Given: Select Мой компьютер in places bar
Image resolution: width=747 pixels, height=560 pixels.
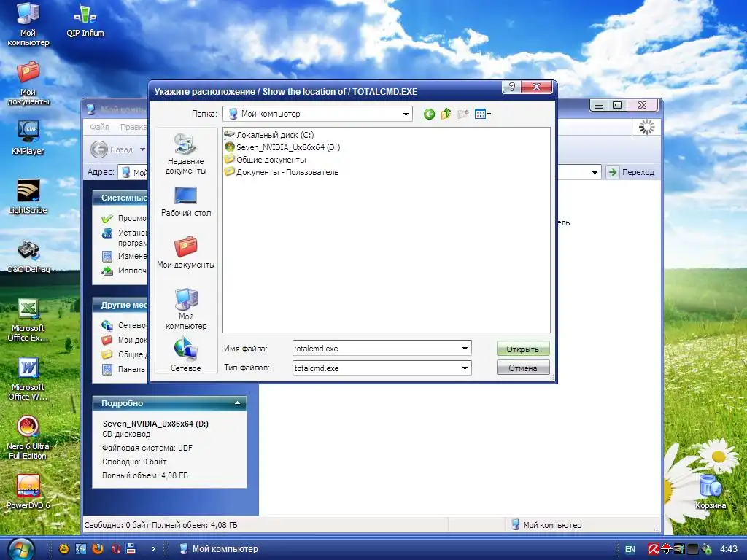Looking at the screenshot, I should [185, 309].
